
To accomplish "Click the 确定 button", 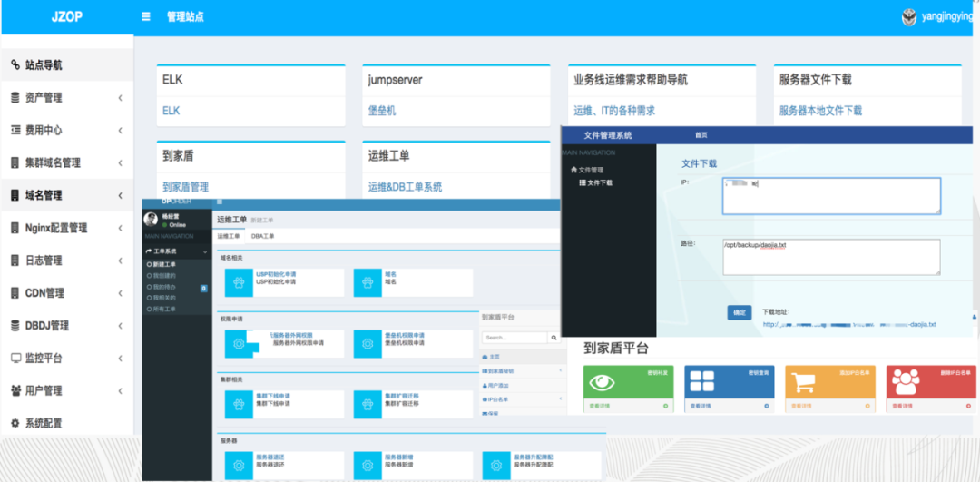I will tap(740, 312).
